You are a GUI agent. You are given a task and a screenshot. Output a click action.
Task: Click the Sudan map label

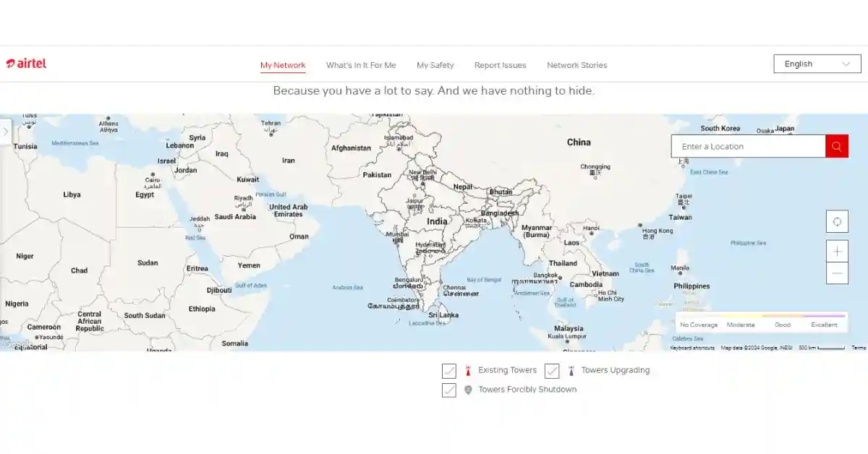tap(148, 263)
